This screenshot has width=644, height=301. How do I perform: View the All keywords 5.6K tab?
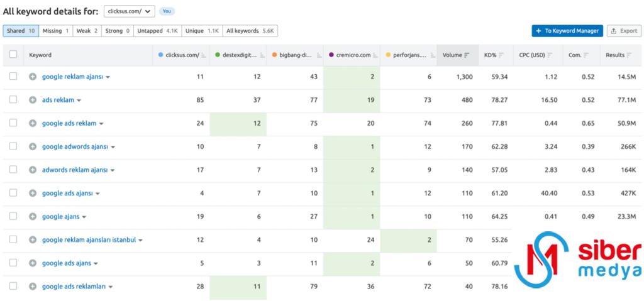click(250, 31)
